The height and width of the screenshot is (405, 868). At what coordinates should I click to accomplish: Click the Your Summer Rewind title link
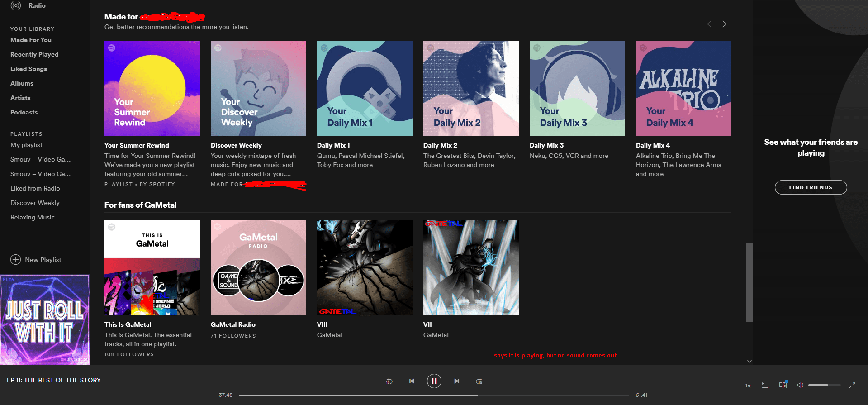point(137,145)
